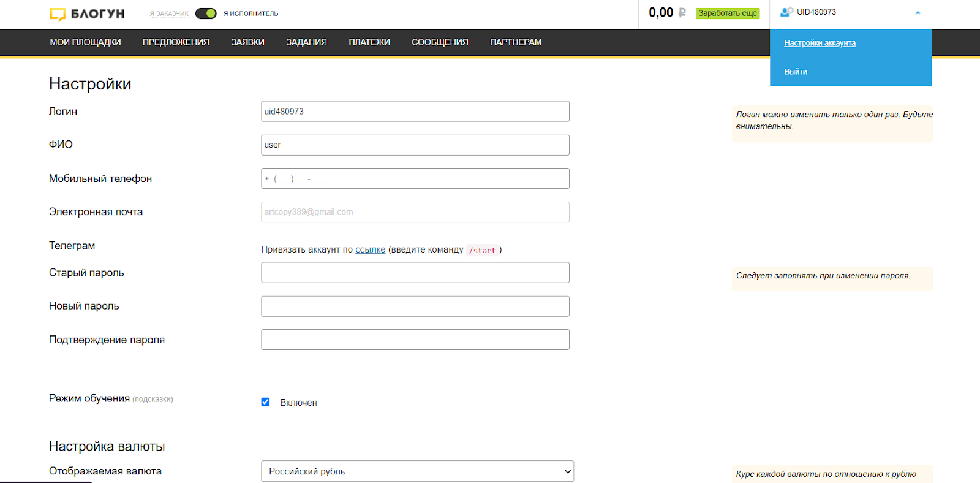980x483 pixels.
Task: Uncheck the training mode 'Включен' checkbox
Action: [x=265, y=402]
